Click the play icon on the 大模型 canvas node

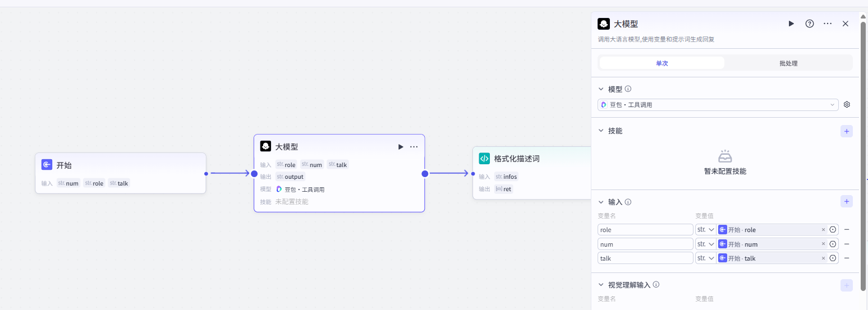pyautogui.click(x=401, y=147)
